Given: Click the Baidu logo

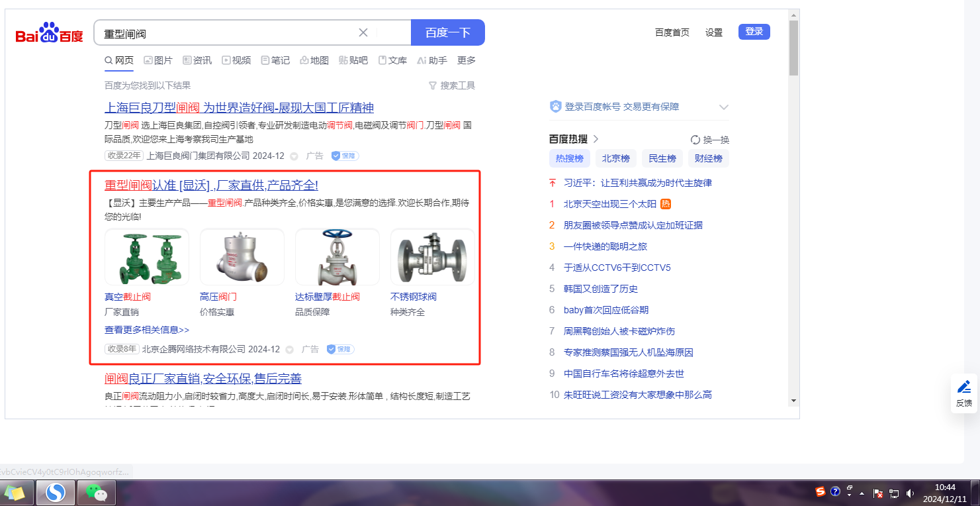Looking at the screenshot, I should pos(50,33).
